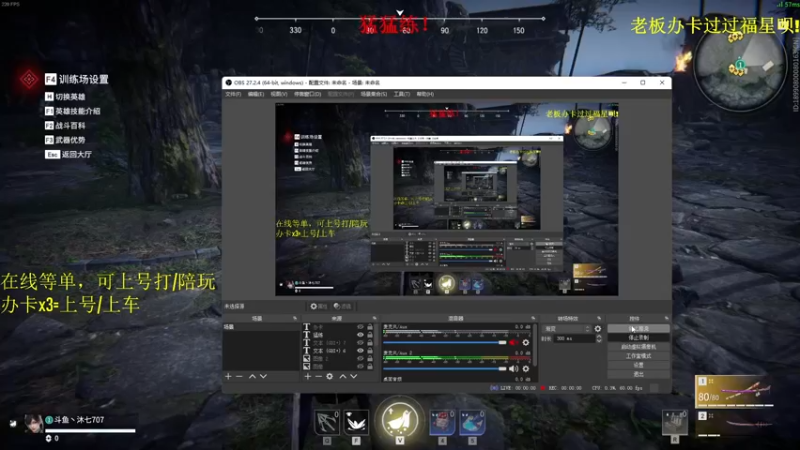Screen dimensions: 800x450
Task: Adjust the transition duration 300 ms stepper
Action: (x=599, y=338)
